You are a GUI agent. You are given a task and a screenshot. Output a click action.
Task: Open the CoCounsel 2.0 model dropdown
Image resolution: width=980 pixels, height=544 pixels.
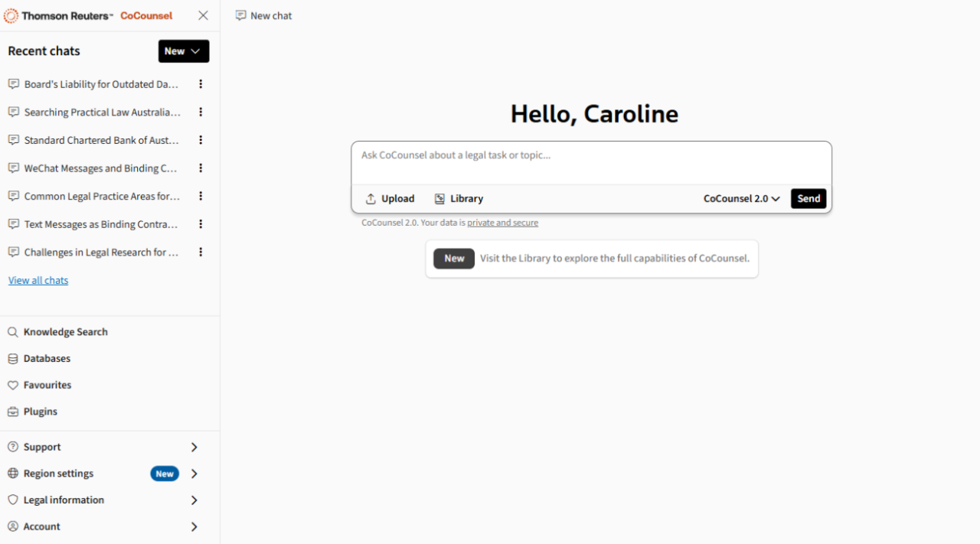click(740, 198)
